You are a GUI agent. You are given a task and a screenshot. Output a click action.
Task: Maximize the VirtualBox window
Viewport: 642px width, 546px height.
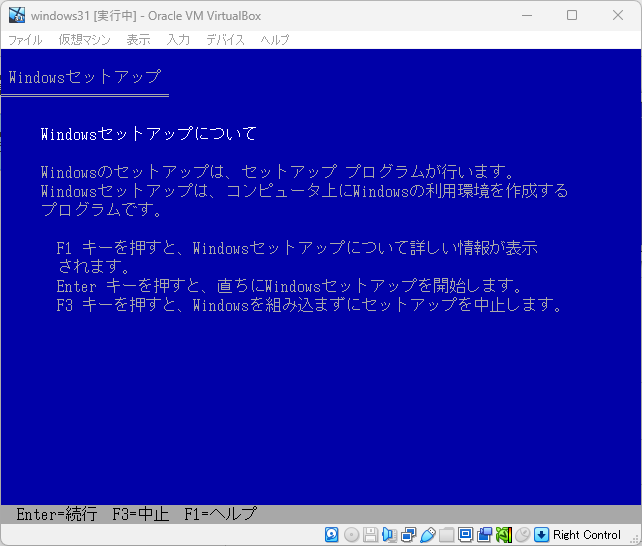click(572, 16)
